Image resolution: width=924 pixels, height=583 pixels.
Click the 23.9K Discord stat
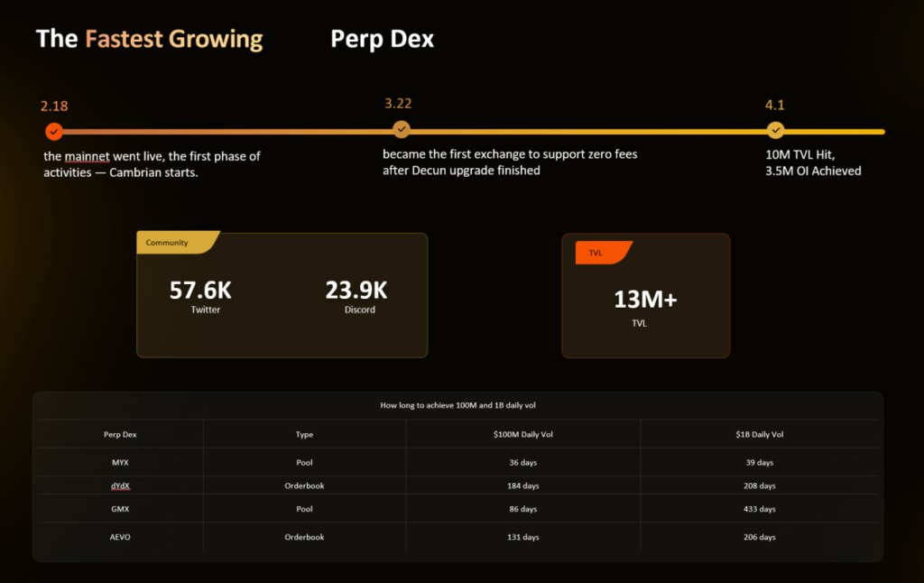[356, 291]
